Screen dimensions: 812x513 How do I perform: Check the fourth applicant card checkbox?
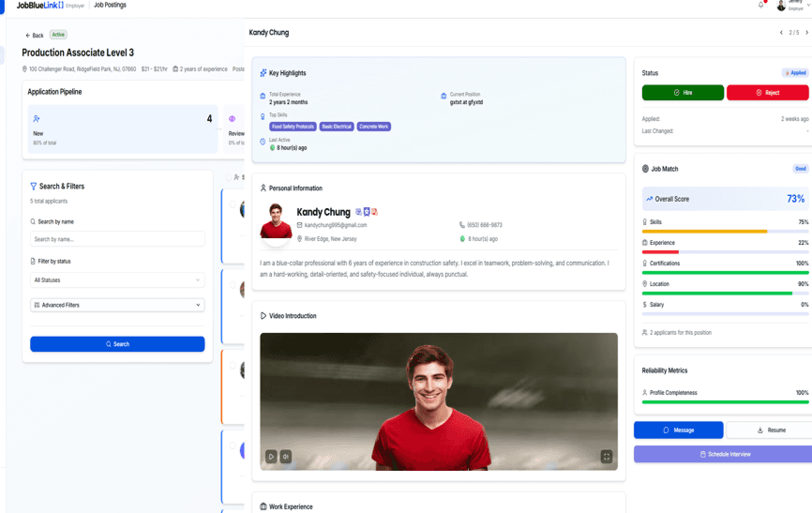click(x=233, y=445)
